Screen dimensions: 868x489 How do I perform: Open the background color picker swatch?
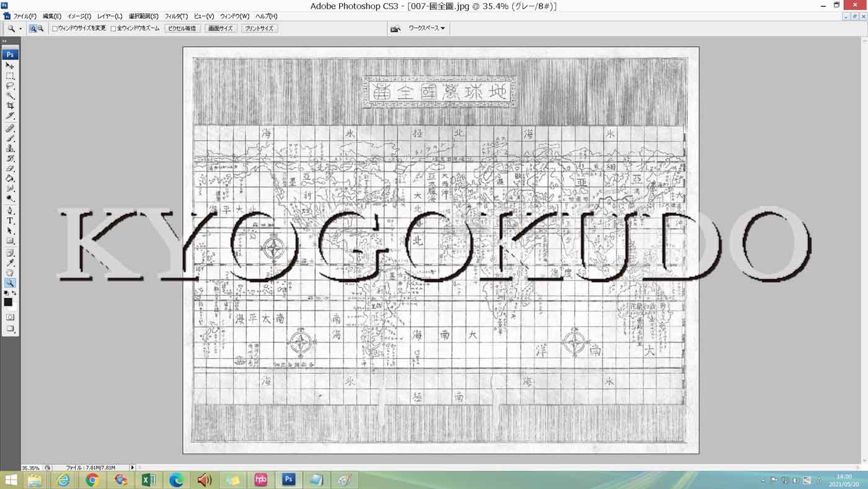click(x=14, y=307)
